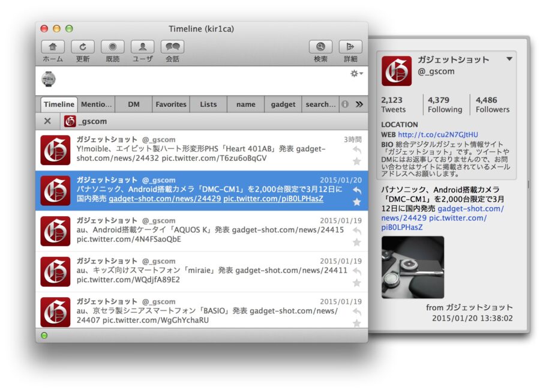Select the BASIO tweet row
The height and width of the screenshot is (392, 540).
coord(202,310)
